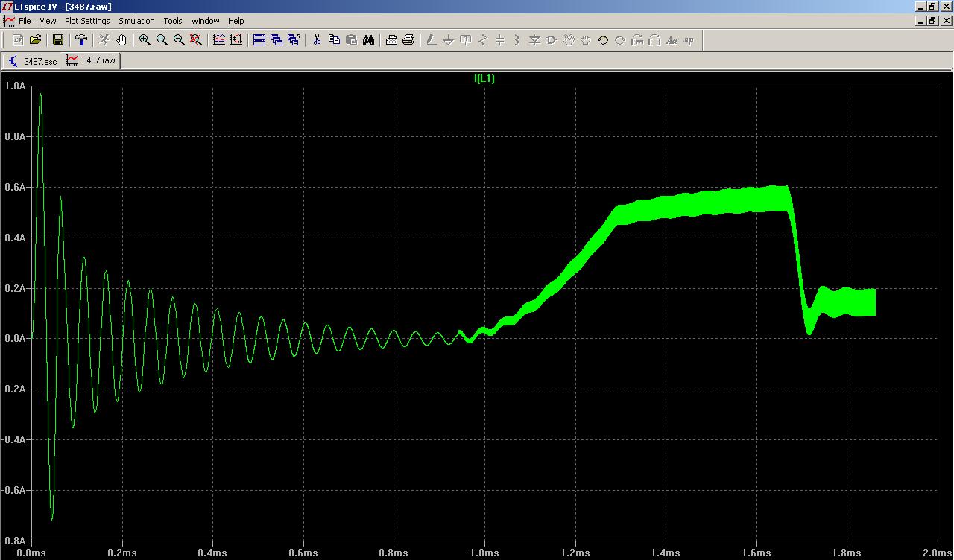Open the Simulation menu
954x560 pixels.
136,21
